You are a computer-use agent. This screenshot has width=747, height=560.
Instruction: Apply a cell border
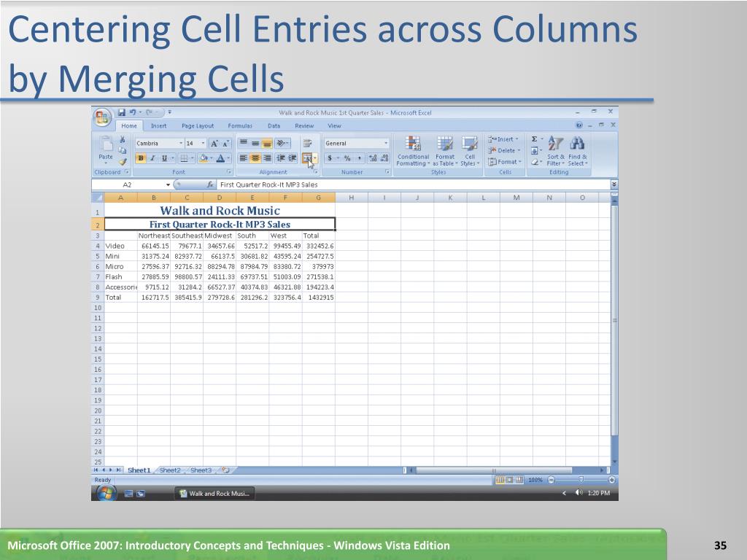[184, 158]
